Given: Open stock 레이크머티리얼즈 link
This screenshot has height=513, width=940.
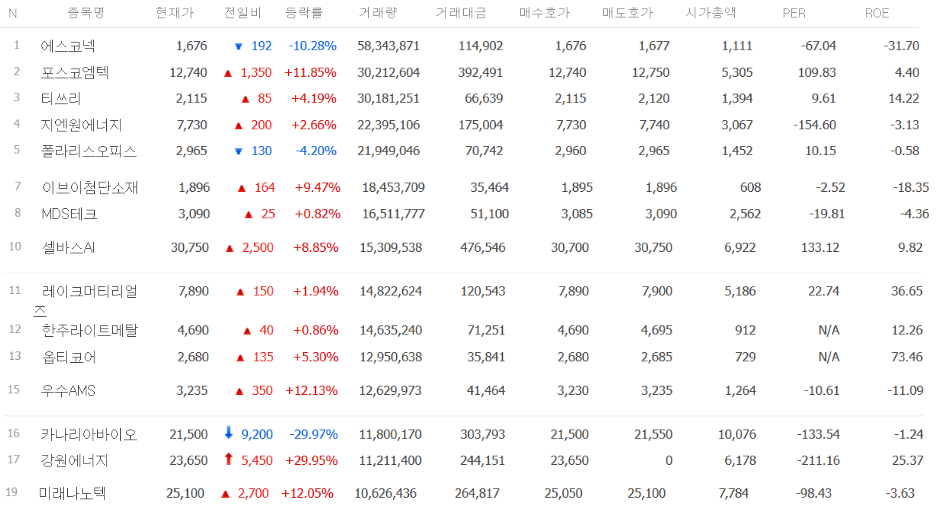Looking at the screenshot, I should (x=86, y=300).
